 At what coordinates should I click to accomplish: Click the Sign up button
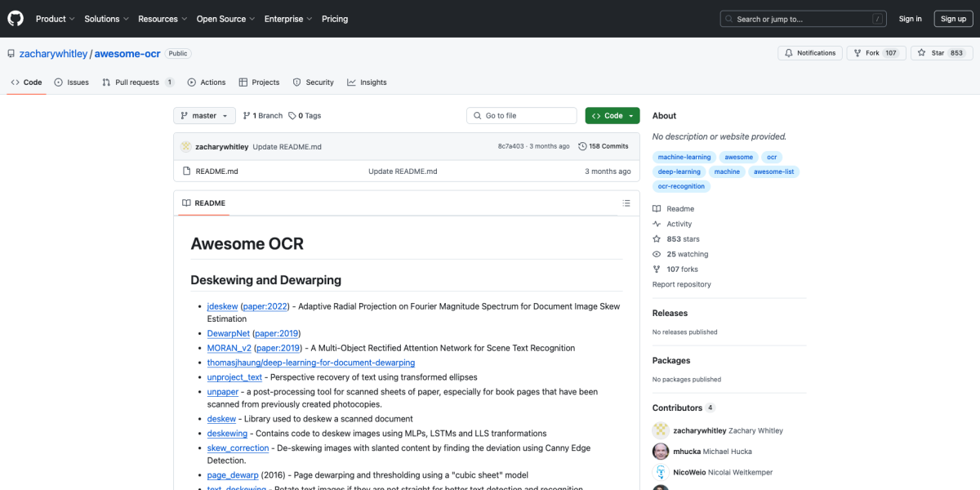(x=953, y=18)
